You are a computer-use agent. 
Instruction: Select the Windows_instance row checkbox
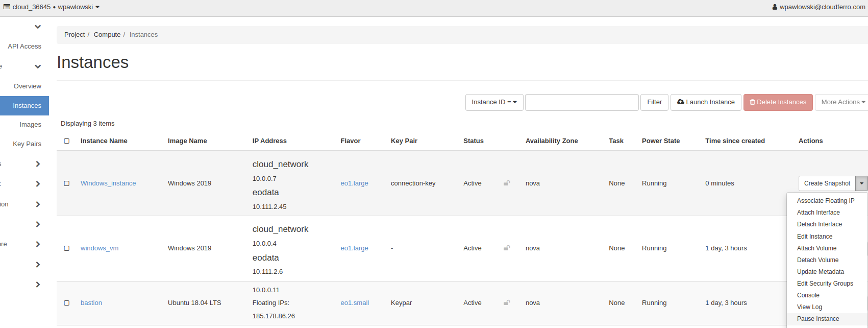pyautogui.click(x=67, y=183)
